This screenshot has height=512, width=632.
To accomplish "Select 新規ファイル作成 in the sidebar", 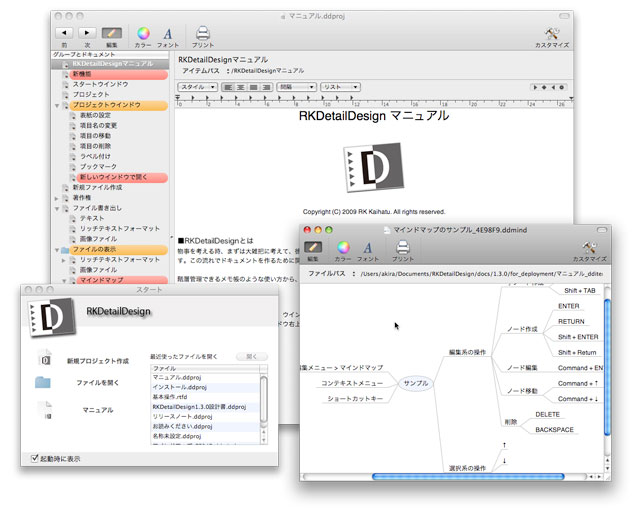I will click(97, 187).
